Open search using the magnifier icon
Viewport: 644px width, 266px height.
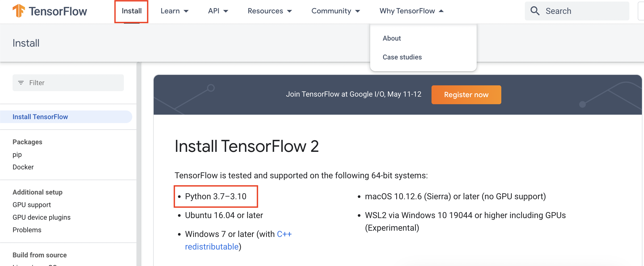[535, 11]
